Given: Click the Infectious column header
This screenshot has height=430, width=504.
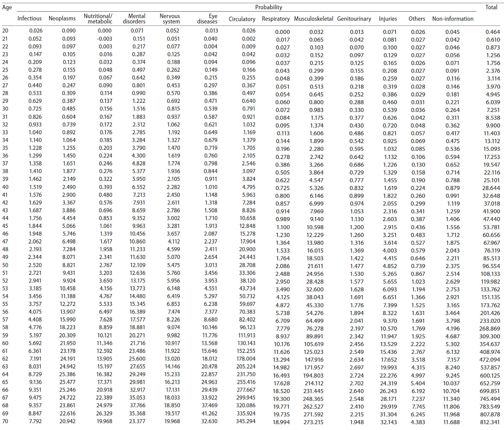Looking at the screenshot, I should (x=30, y=19).
